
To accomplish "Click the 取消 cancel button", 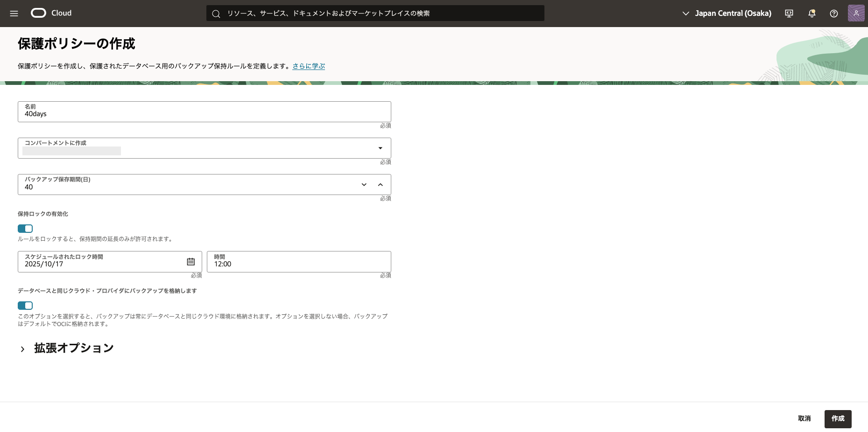I will pyautogui.click(x=804, y=419).
